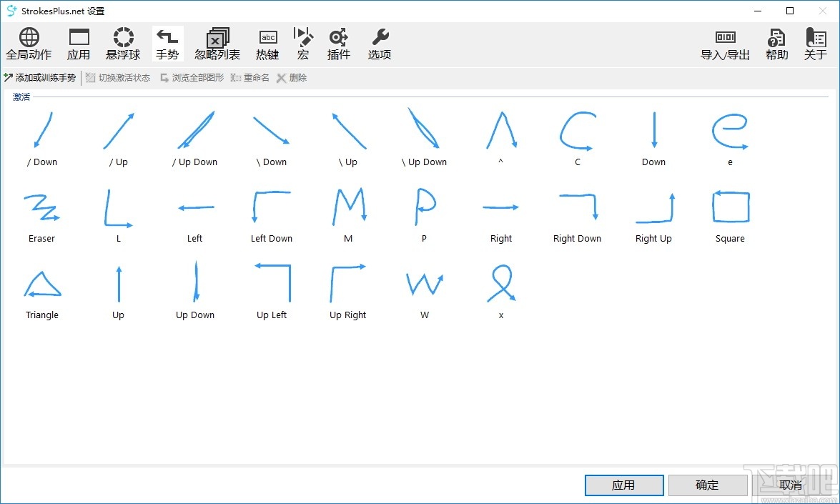Open the 应用 applications section
Viewport: 840px width, 504px height.
point(79,44)
